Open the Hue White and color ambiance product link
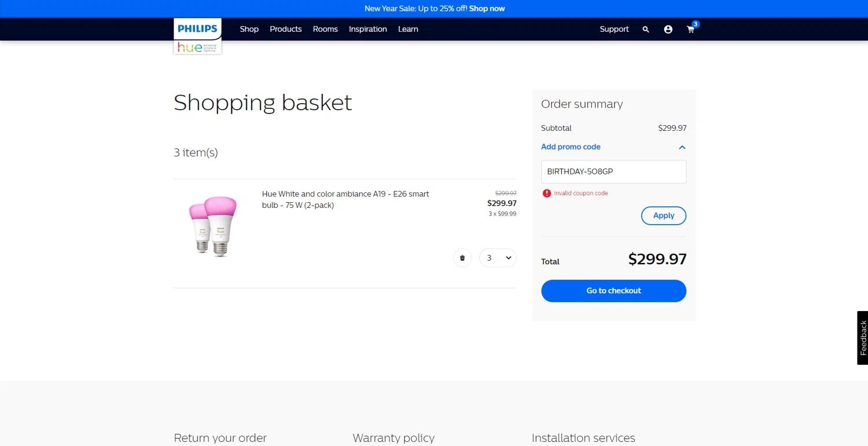868x446 pixels. (345, 200)
